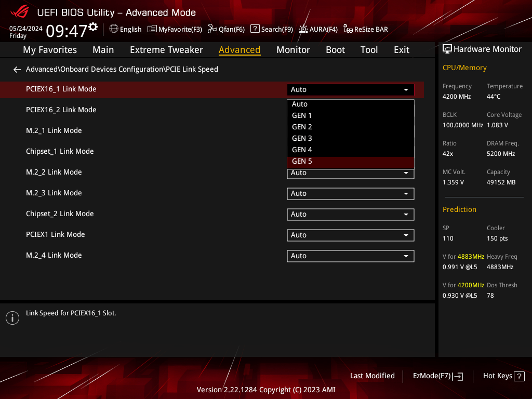Select the M.2_2 Link Mode label
The image size is (532, 399).
point(54,172)
